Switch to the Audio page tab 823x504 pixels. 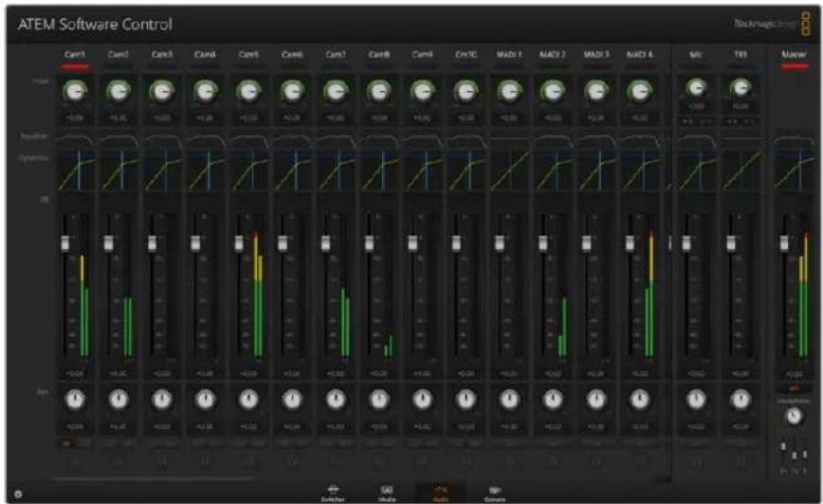(x=440, y=494)
